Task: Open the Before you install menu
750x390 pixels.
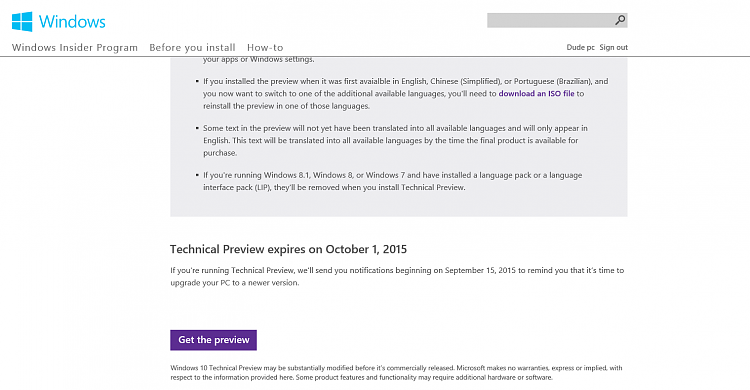Action: click(192, 47)
